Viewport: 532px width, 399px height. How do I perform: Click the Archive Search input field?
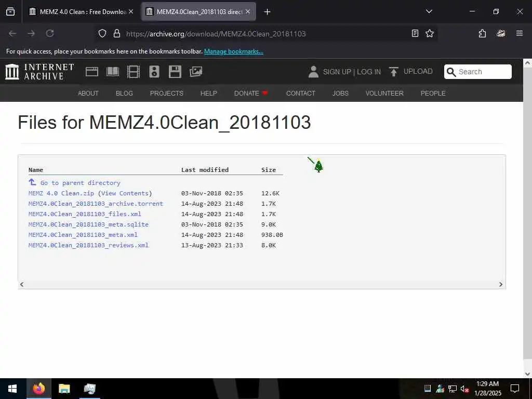click(x=478, y=72)
